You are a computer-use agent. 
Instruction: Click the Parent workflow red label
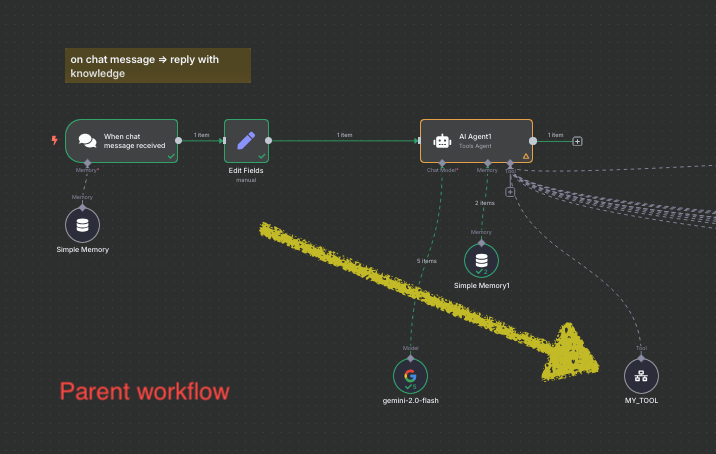pyautogui.click(x=144, y=391)
